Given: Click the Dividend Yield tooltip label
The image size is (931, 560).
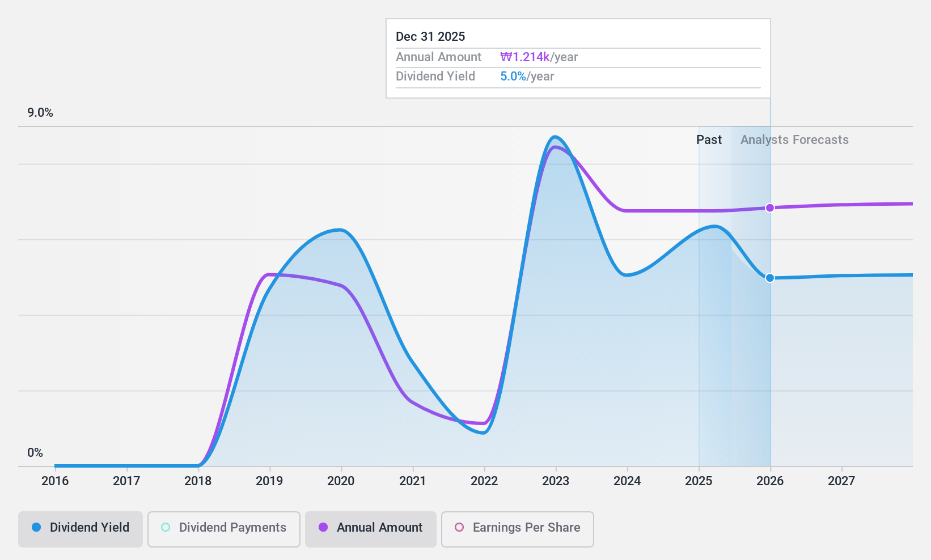Looking at the screenshot, I should (x=435, y=77).
